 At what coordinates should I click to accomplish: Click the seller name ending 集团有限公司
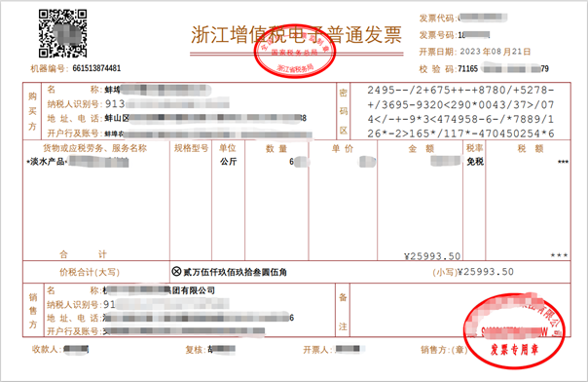(x=159, y=290)
